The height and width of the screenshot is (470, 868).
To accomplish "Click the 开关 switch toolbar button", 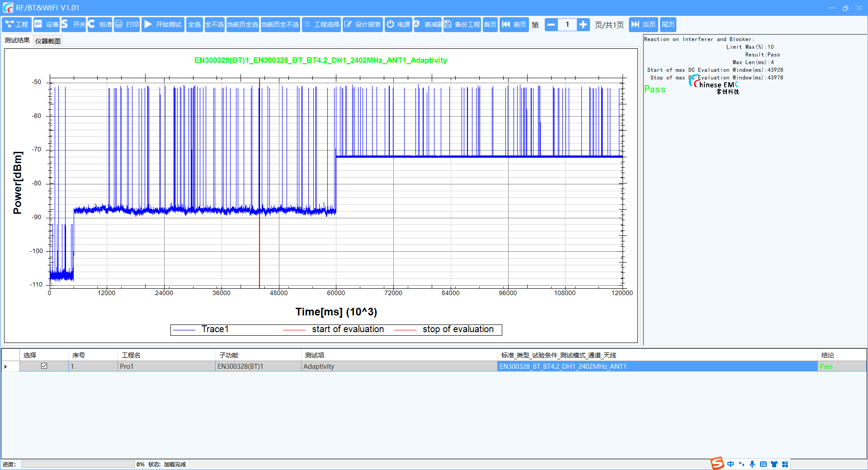I will [x=73, y=24].
